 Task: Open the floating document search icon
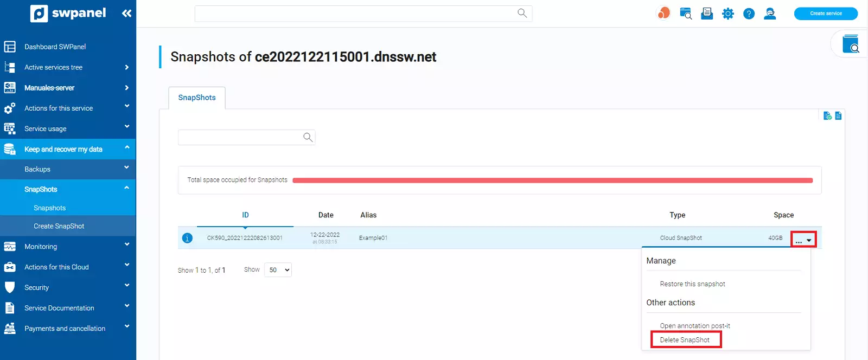[x=850, y=44]
